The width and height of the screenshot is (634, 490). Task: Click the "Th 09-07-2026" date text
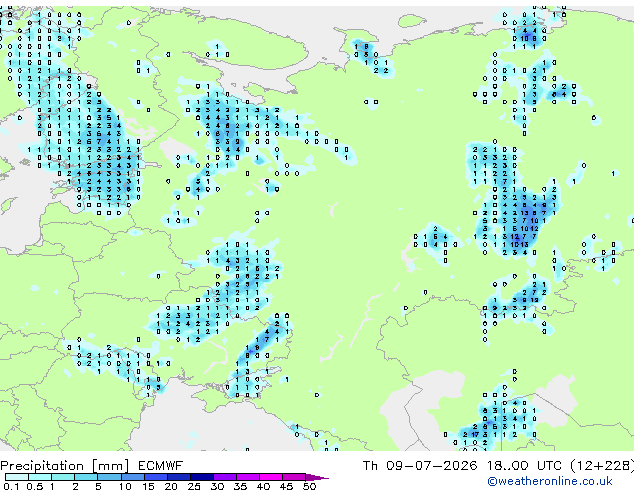point(420,466)
